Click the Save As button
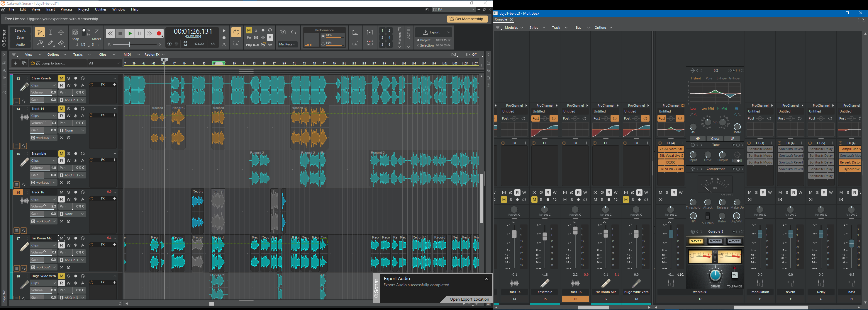This screenshot has height=310, width=868. 20,30
